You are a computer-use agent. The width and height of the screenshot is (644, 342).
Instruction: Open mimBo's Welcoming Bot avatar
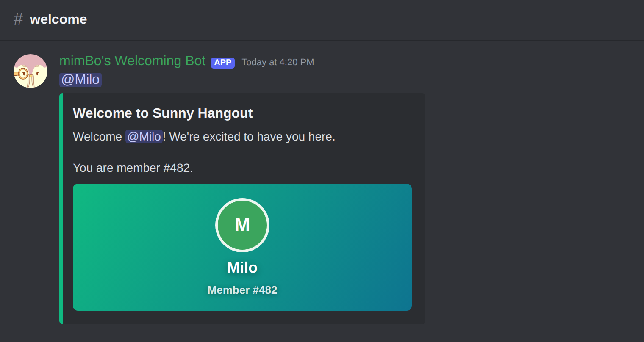coord(31,71)
